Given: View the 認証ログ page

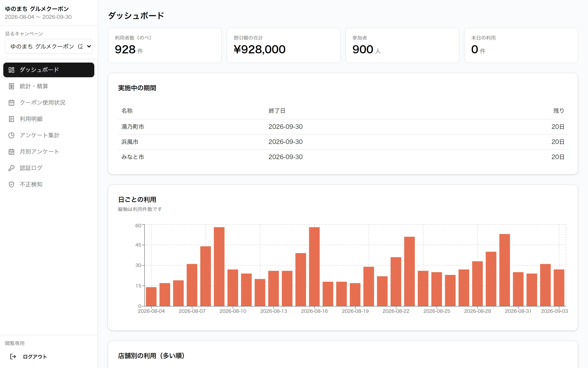Looking at the screenshot, I should pos(49,168).
